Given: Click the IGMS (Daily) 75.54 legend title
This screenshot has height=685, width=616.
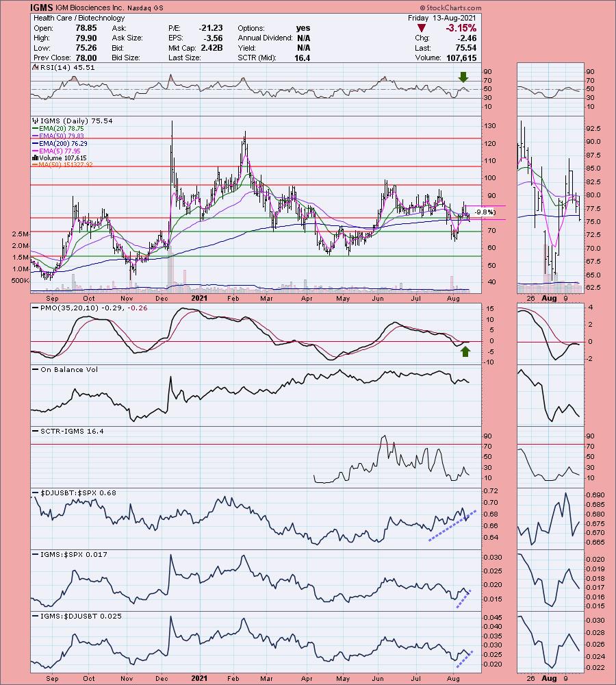Looking at the screenshot, I should pos(77,121).
